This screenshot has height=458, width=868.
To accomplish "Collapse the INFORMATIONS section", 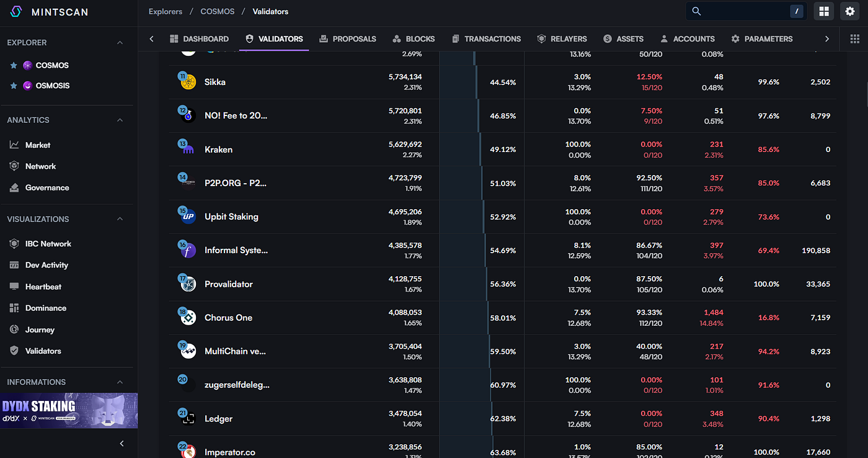I will (120, 382).
